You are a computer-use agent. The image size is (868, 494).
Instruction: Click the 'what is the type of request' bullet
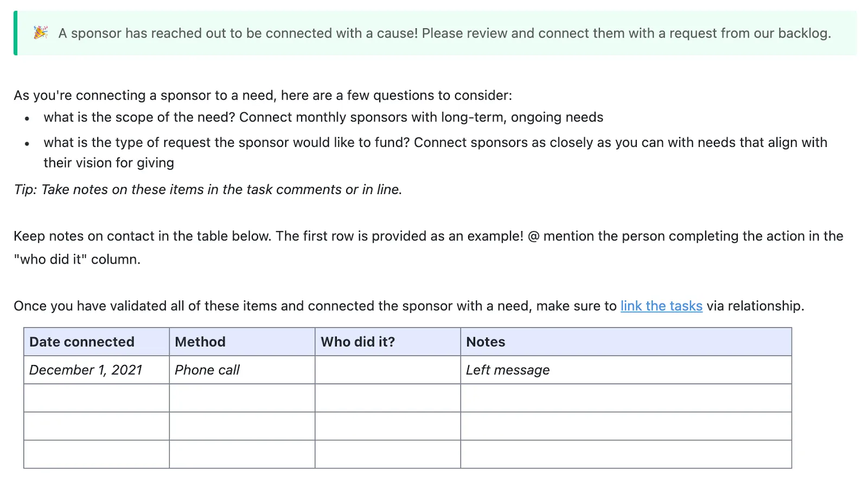(x=435, y=152)
